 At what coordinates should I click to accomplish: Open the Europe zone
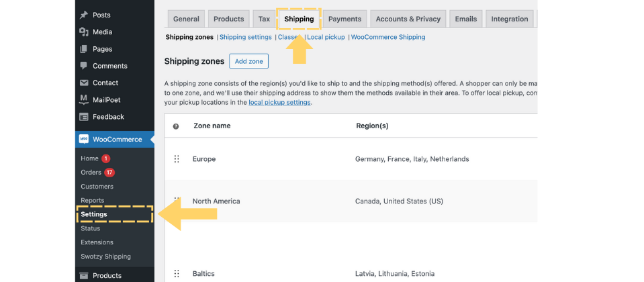tap(204, 159)
